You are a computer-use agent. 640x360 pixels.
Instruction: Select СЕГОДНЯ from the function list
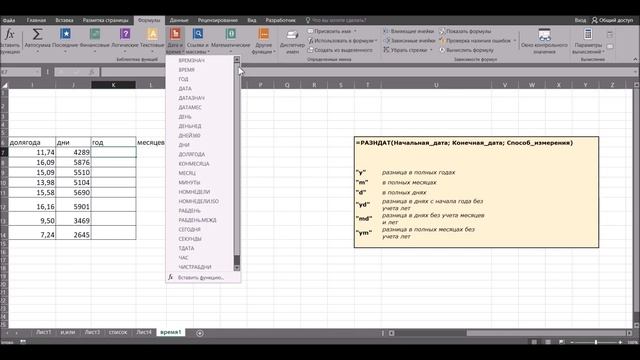point(200,229)
